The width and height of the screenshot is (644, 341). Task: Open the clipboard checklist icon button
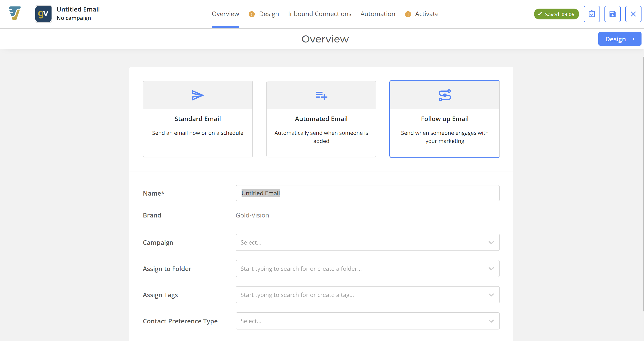pos(592,14)
